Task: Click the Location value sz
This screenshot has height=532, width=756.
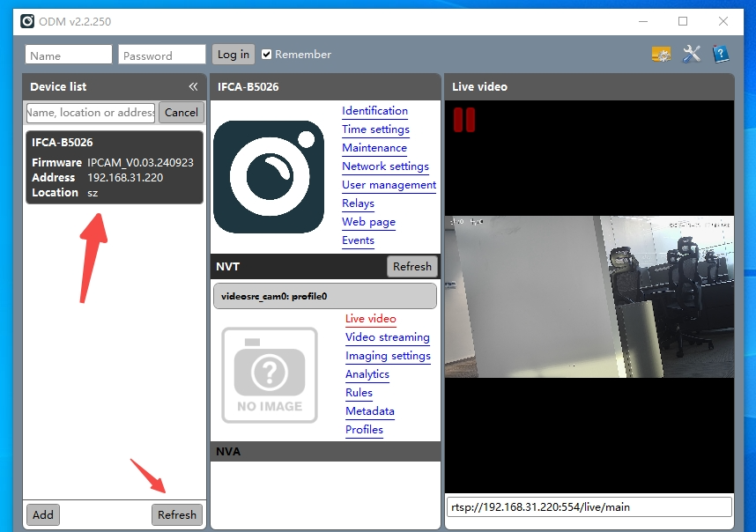Action: (x=93, y=193)
